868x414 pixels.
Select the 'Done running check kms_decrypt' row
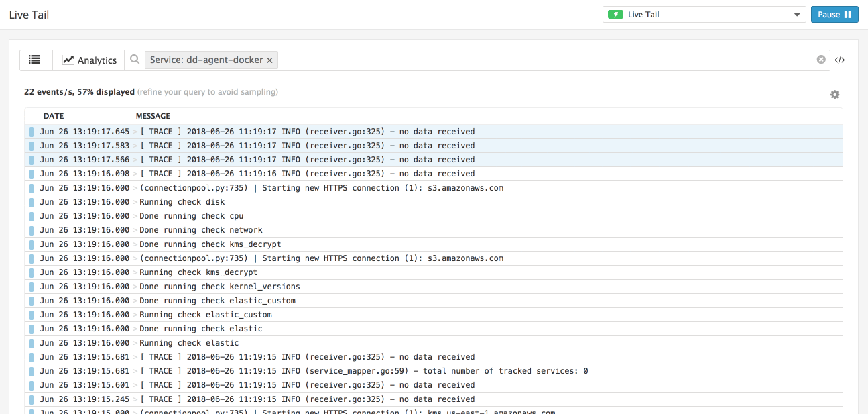click(x=434, y=244)
